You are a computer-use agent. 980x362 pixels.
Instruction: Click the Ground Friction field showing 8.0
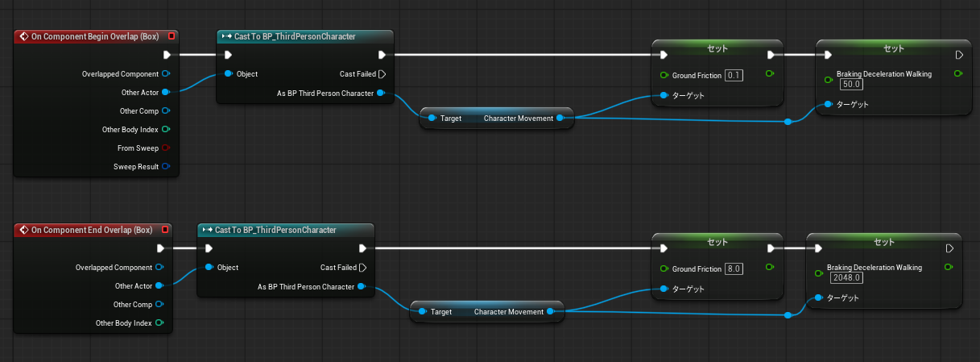(x=734, y=268)
